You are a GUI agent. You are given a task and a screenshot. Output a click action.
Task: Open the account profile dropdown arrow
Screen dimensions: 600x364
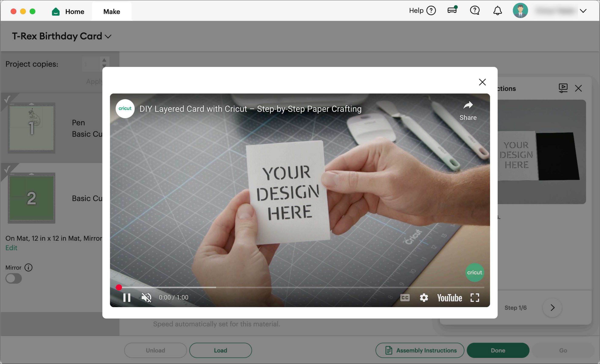click(x=583, y=11)
